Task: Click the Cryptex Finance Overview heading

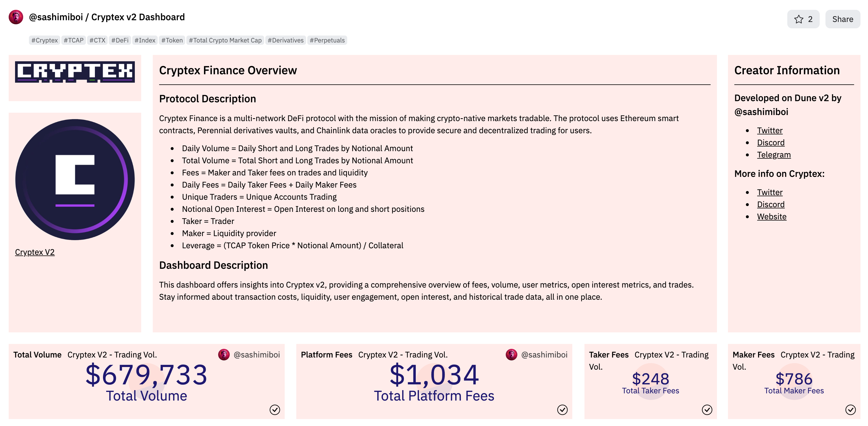Action: tap(228, 70)
